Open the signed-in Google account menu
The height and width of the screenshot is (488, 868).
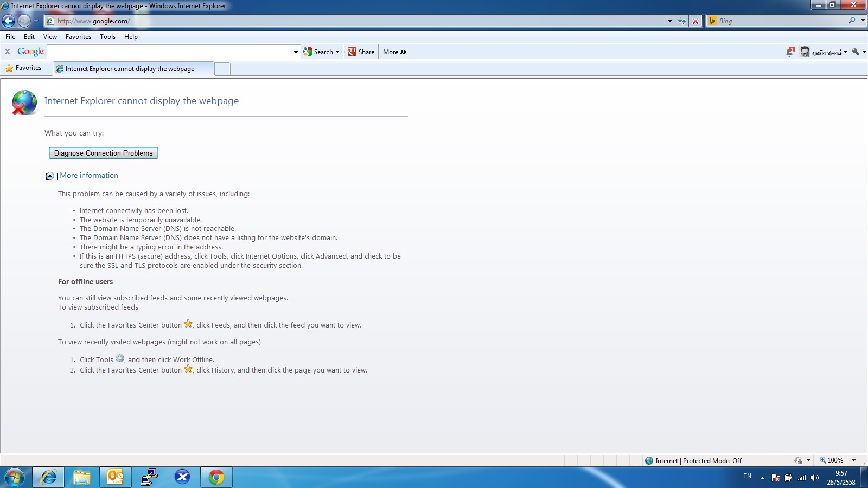click(x=824, y=52)
